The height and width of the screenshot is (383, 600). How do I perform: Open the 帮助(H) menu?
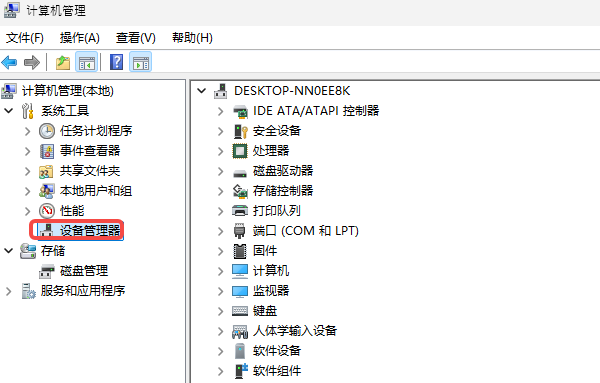tap(192, 38)
